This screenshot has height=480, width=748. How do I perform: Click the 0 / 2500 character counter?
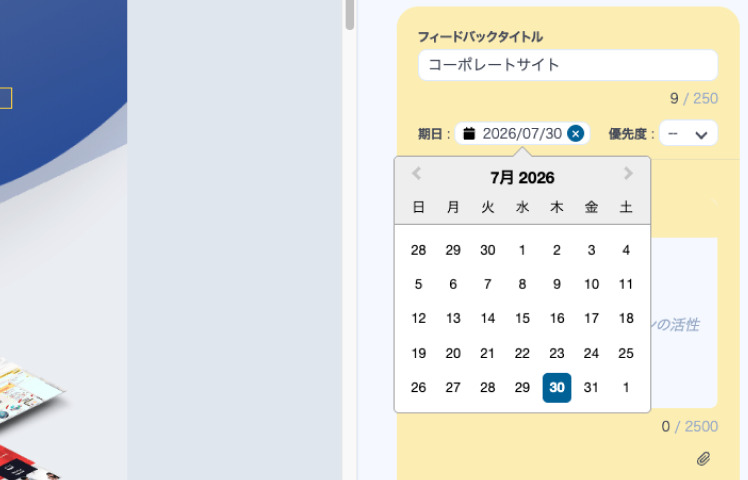(689, 427)
